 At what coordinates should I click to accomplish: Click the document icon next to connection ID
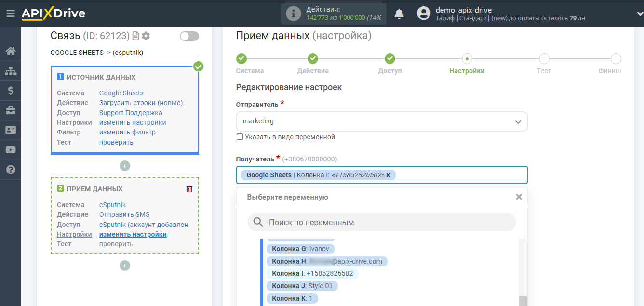(x=136, y=36)
